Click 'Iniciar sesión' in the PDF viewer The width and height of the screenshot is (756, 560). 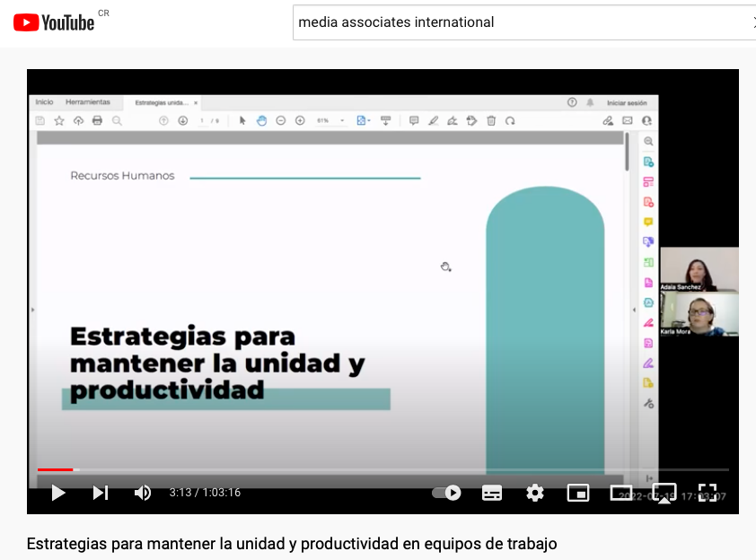[626, 102]
